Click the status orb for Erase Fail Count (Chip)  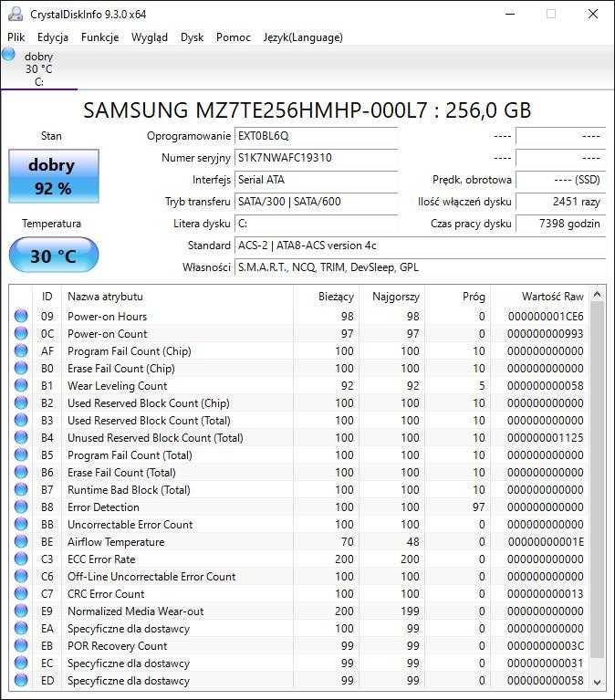pos(21,369)
